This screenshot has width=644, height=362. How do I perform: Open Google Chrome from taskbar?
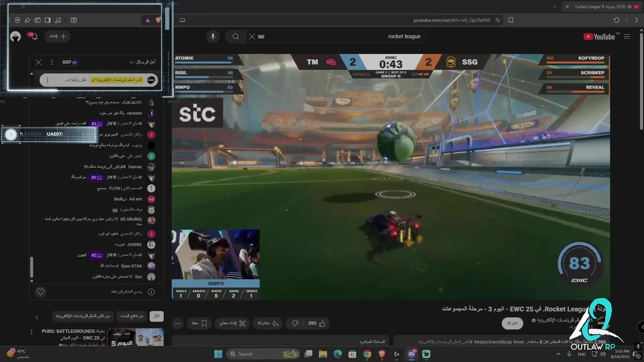pos(367,354)
